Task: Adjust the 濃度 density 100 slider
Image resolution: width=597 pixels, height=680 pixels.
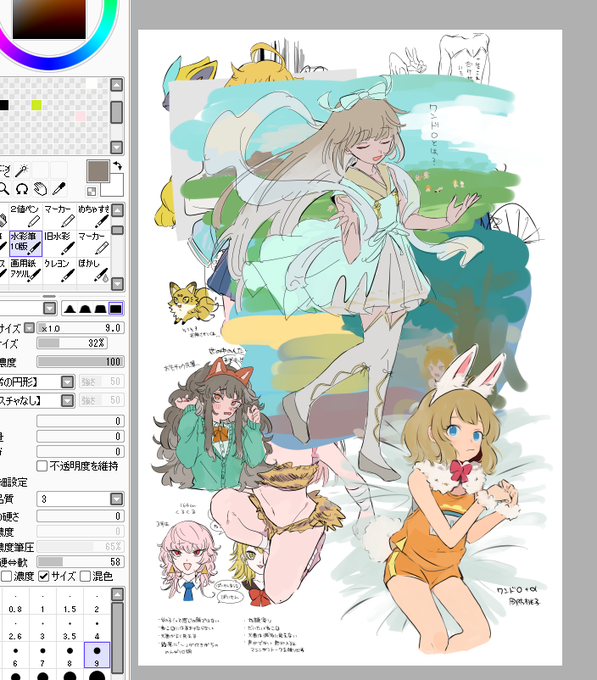Action: pyautogui.click(x=81, y=362)
